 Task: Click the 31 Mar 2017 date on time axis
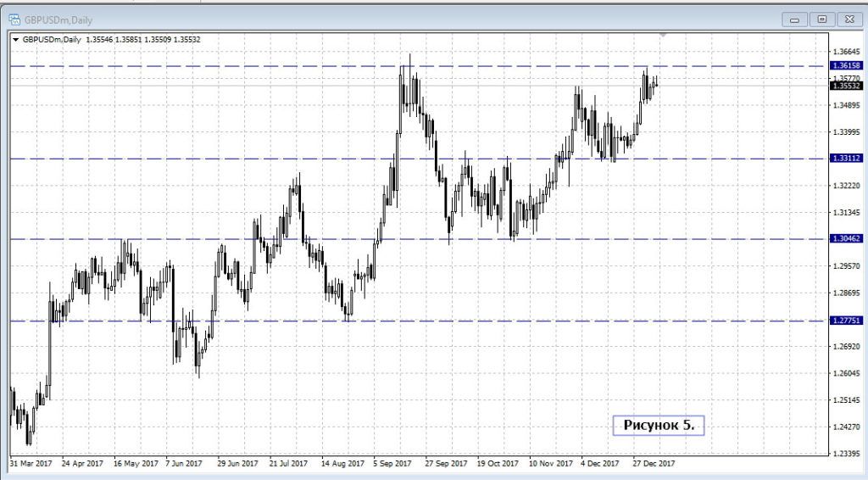pyautogui.click(x=31, y=464)
